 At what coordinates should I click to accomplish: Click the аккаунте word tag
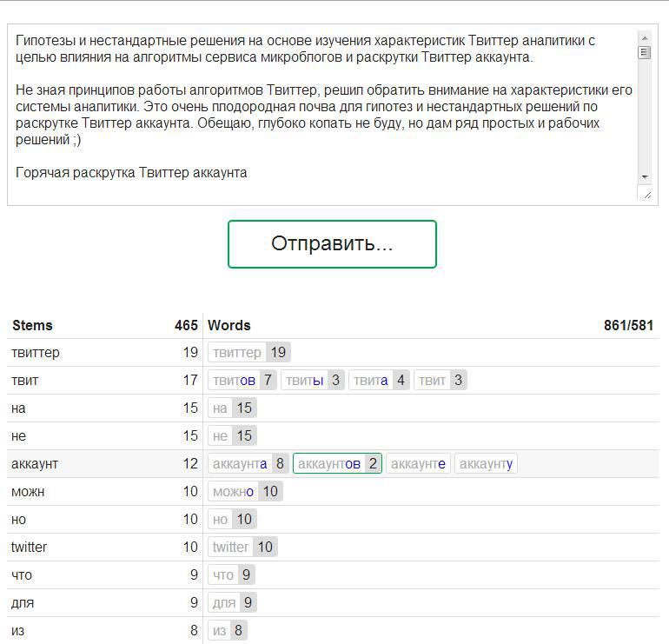coord(418,463)
